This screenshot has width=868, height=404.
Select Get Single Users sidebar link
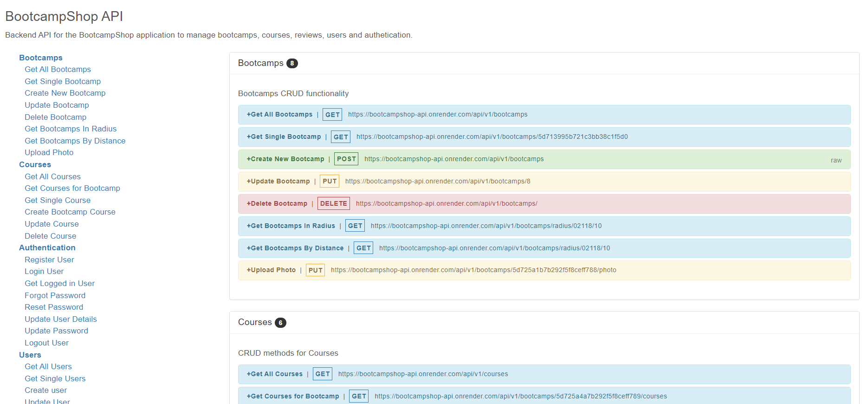(x=55, y=378)
